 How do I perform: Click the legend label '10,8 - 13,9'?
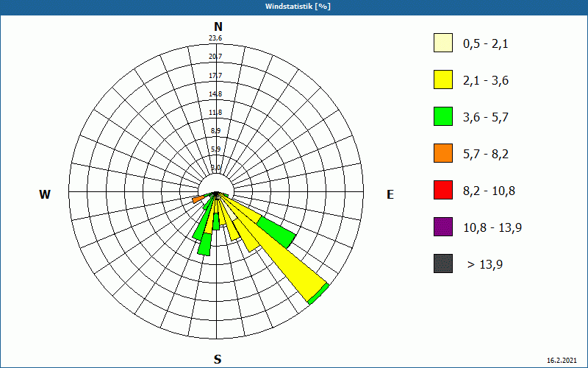(492, 228)
